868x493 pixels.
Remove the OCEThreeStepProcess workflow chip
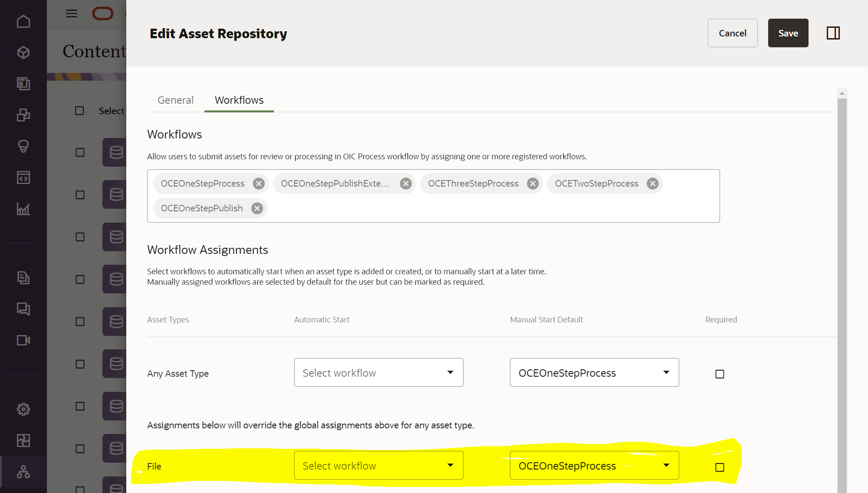coord(533,184)
